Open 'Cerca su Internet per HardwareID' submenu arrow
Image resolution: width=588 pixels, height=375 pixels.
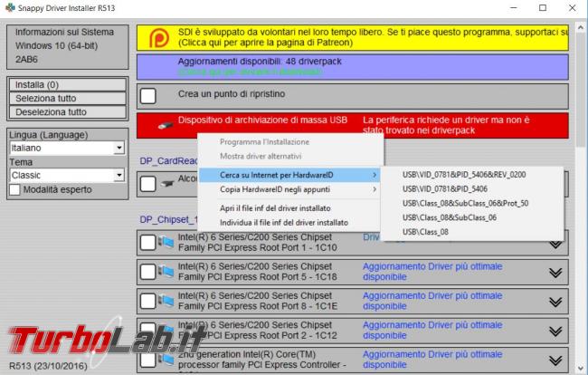pyautogui.click(x=375, y=175)
